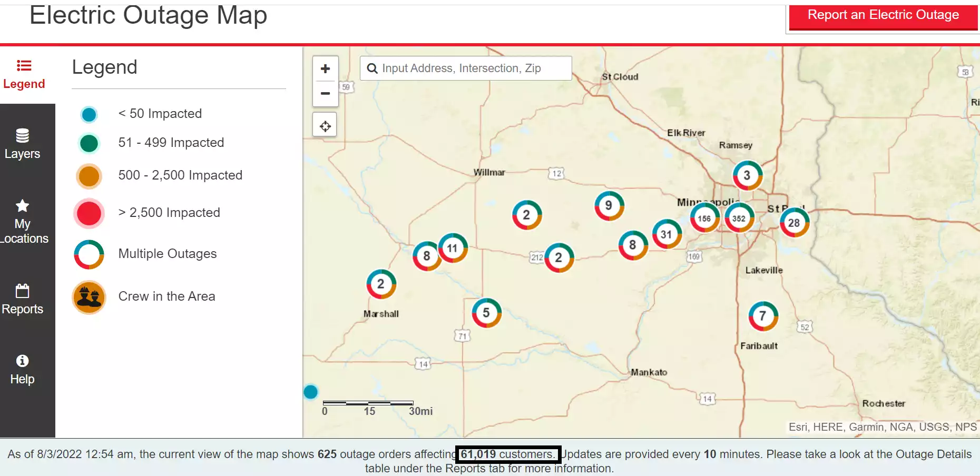Select the Crew in the Area legend symbol

(89, 297)
